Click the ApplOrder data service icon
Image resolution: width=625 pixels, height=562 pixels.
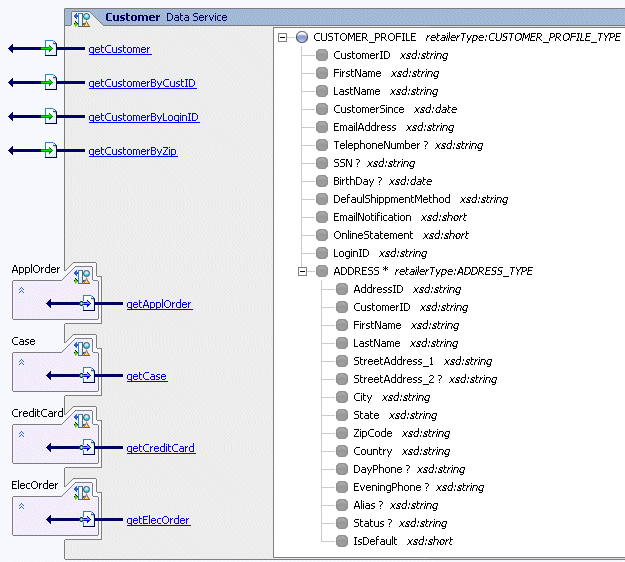click(x=82, y=276)
